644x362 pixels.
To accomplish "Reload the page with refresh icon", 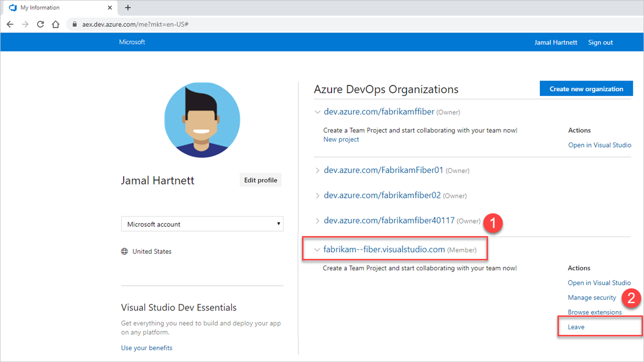I will click(x=40, y=24).
